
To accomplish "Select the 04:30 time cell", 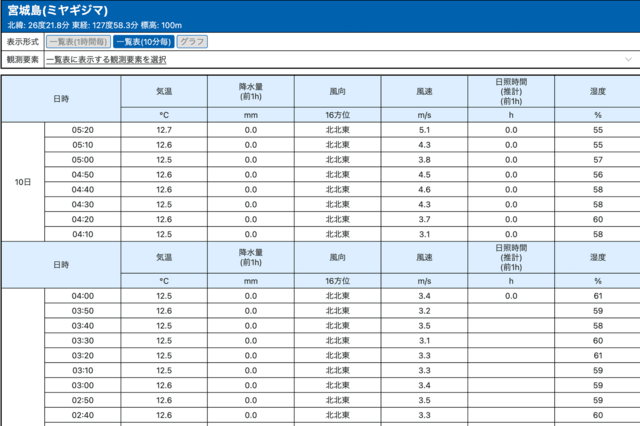I will pyautogui.click(x=82, y=204).
